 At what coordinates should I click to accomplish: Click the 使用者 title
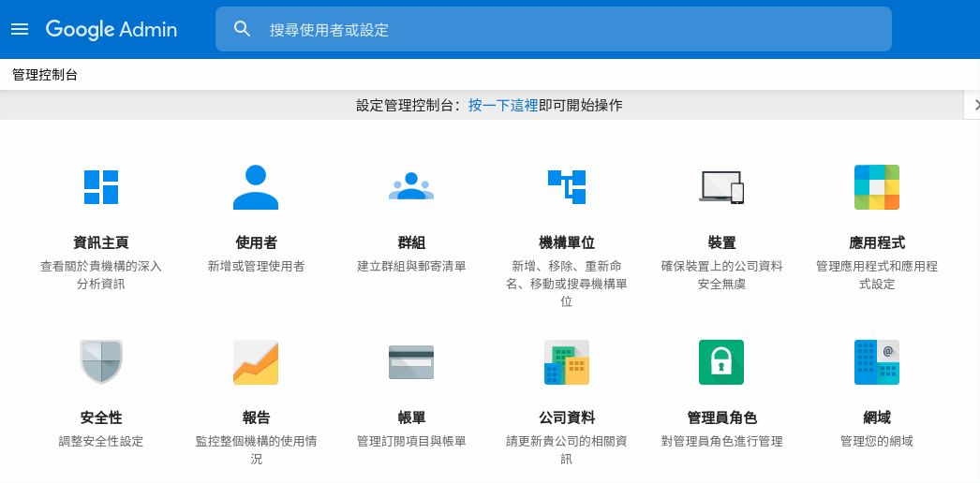[x=257, y=242]
